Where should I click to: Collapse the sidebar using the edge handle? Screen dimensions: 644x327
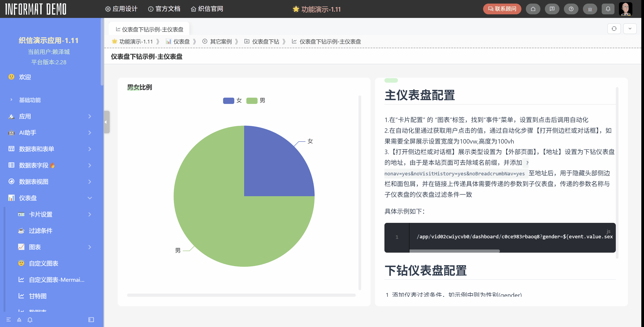pos(106,122)
